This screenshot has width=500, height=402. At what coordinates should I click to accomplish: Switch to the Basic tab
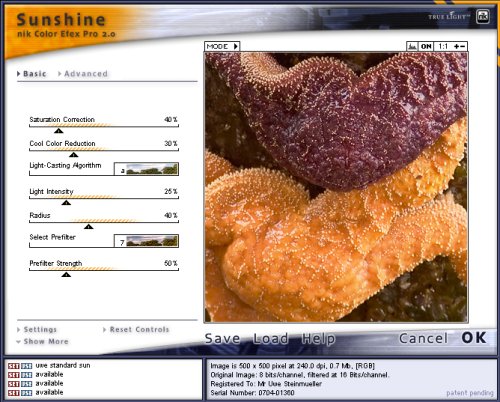click(32, 74)
